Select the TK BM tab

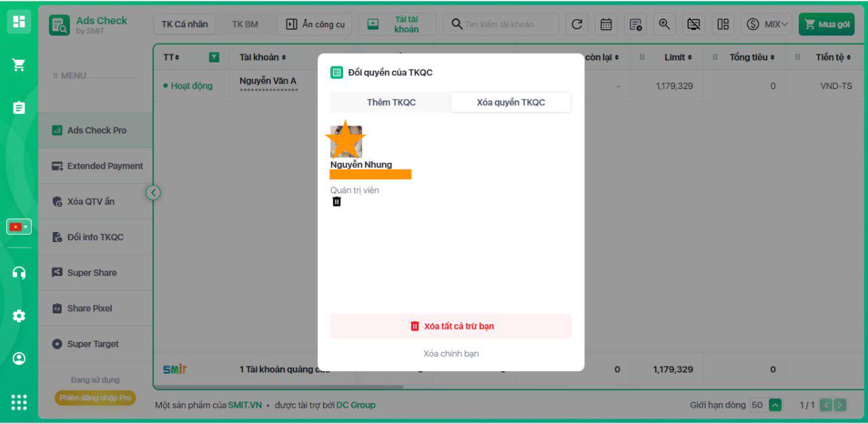[x=245, y=24]
